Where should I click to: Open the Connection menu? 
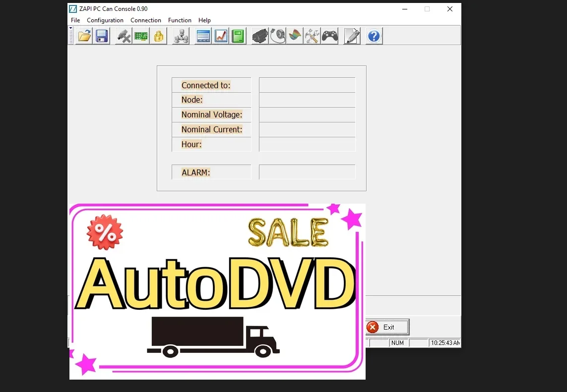(x=146, y=20)
